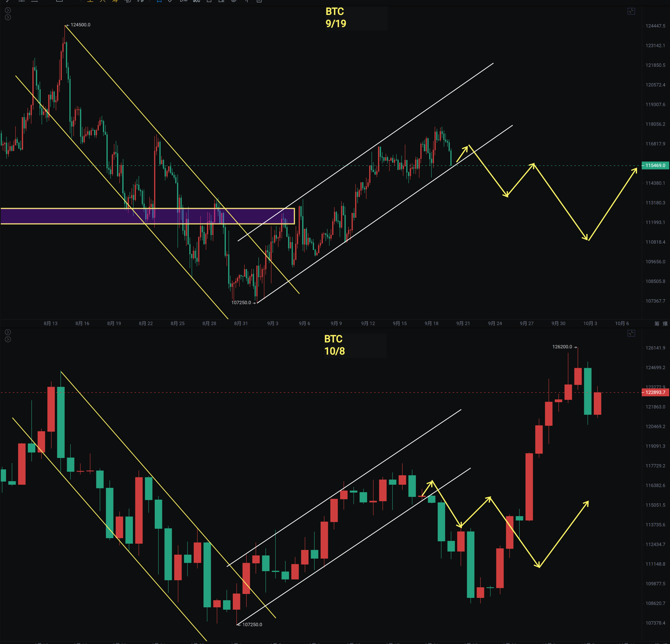Click the blue bookmark icon in the top toolbar
The width and height of the screenshot is (670, 644).
click(159, 1)
